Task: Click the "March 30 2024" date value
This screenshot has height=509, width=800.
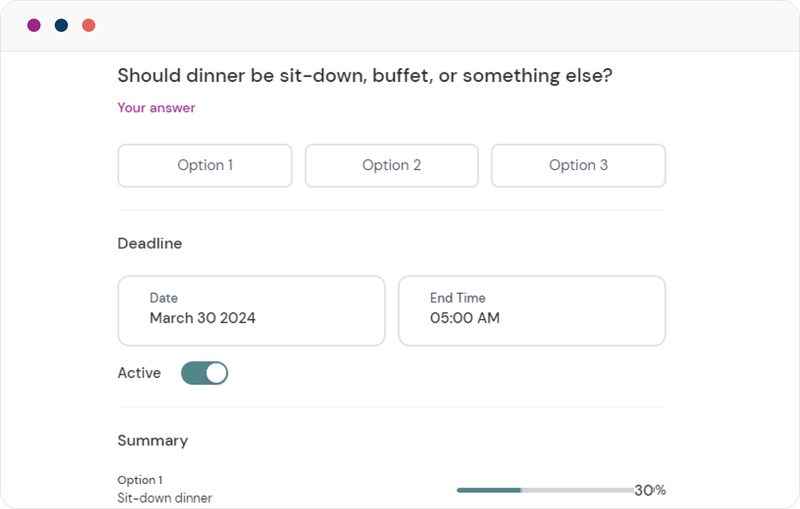Action: (202, 319)
